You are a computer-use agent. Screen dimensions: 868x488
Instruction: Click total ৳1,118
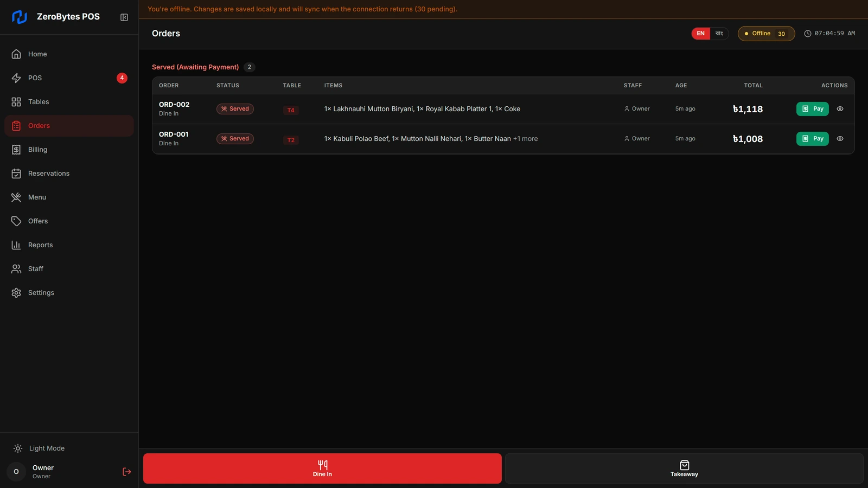(x=748, y=109)
